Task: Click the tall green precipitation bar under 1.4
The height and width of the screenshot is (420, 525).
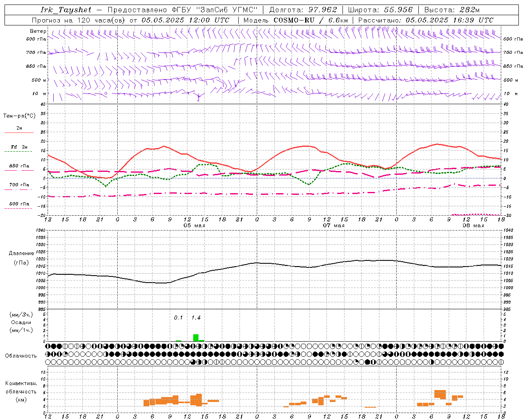Action: click(196, 338)
